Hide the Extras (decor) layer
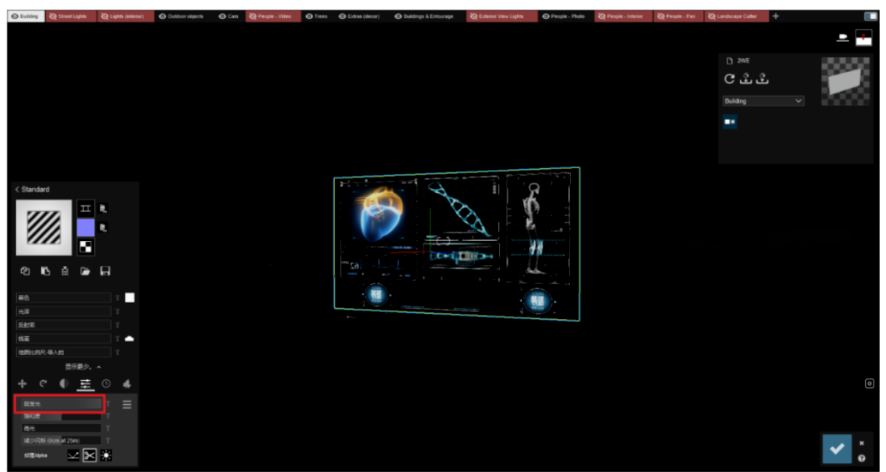 click(x=342, y=16)
